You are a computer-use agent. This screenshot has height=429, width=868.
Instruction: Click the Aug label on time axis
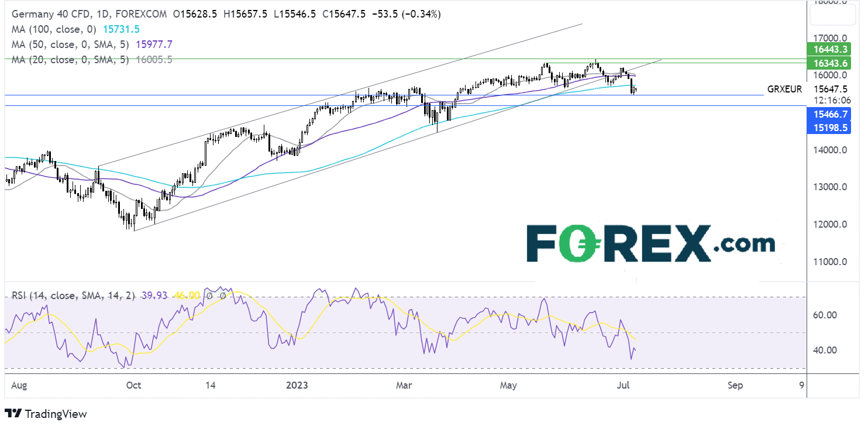(19, 386)
